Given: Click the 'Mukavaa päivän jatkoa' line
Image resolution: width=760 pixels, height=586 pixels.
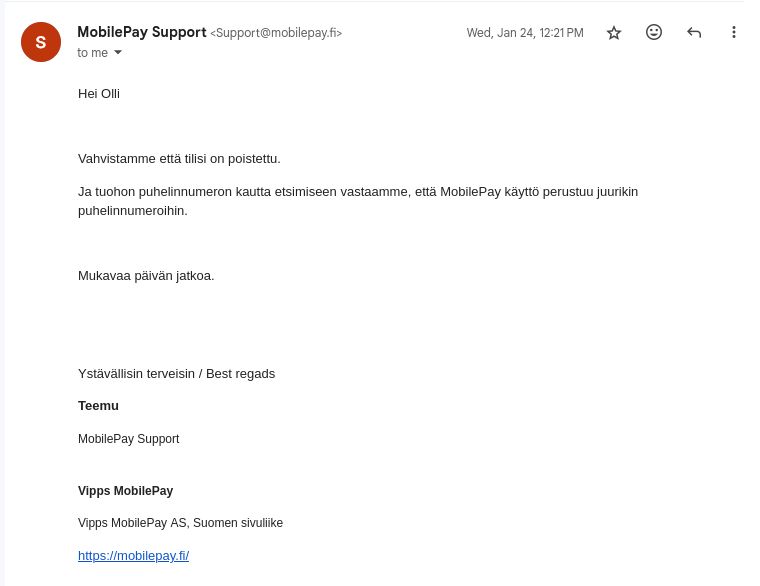Looking at the screenshot, I should [146, 276].
